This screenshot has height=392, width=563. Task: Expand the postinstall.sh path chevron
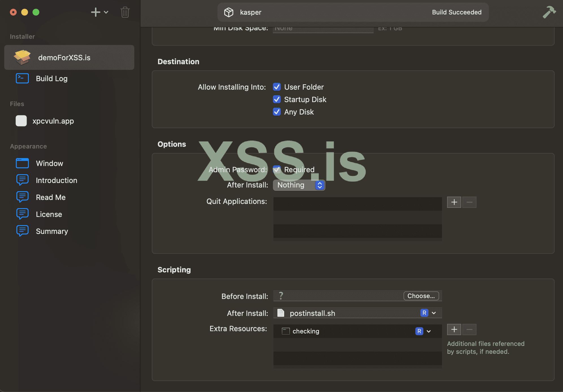point(434,313)
